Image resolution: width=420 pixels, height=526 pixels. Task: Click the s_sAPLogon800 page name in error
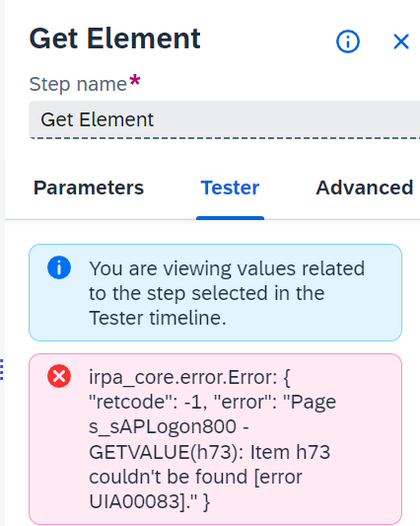pyautogui.click(x=163, y=426)
